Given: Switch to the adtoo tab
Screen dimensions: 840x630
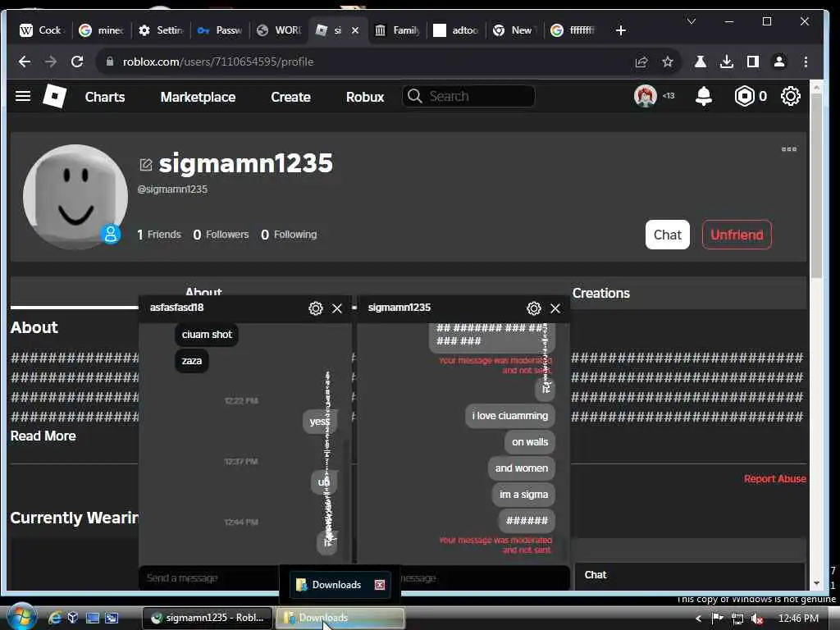Looking at the screenshot, I should pyautogui.click(x=456, y=30).
